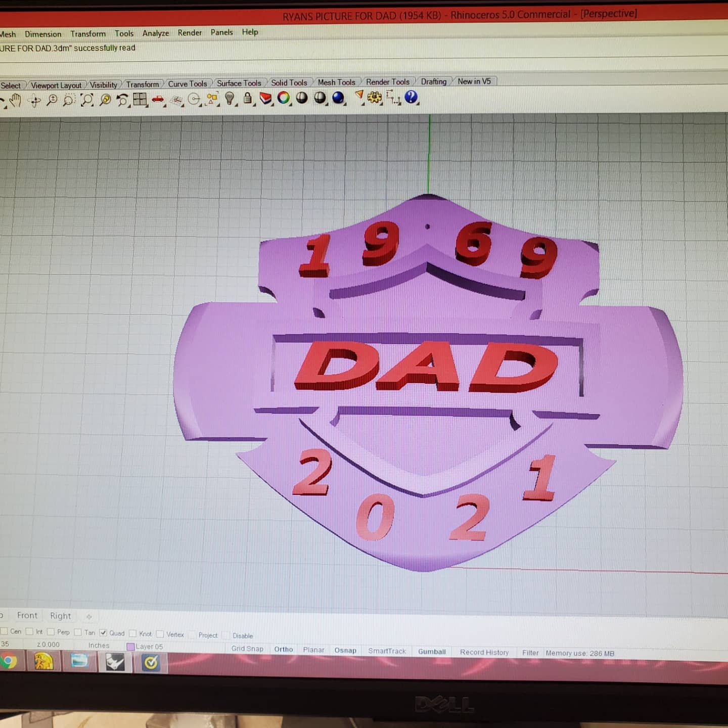Click the blue render sphere icon
The height and width of the screenshot is (728, 728).
pyautogui.click(x=338, y=97)
